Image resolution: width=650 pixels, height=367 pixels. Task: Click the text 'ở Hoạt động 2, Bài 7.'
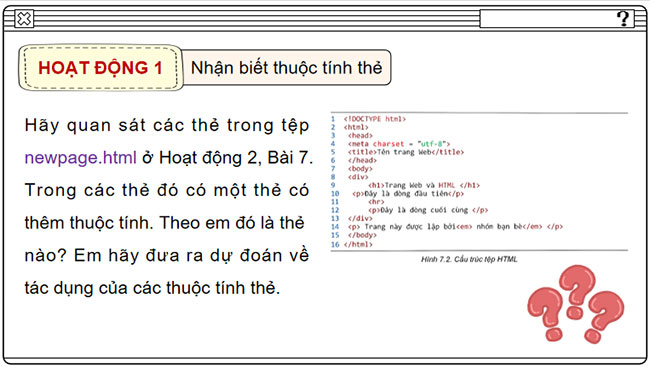[x=228, y=158]
